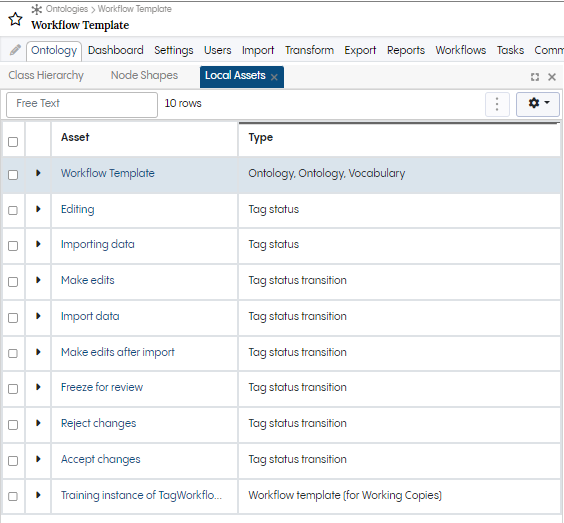The image size is (564, 523).
Task: Check the Accept changes row checkbox
Action: point(13,461)
